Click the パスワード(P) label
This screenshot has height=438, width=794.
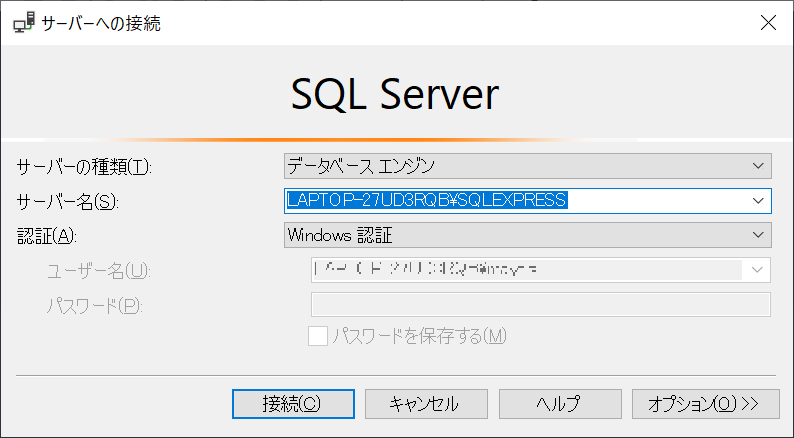[95, 306]
